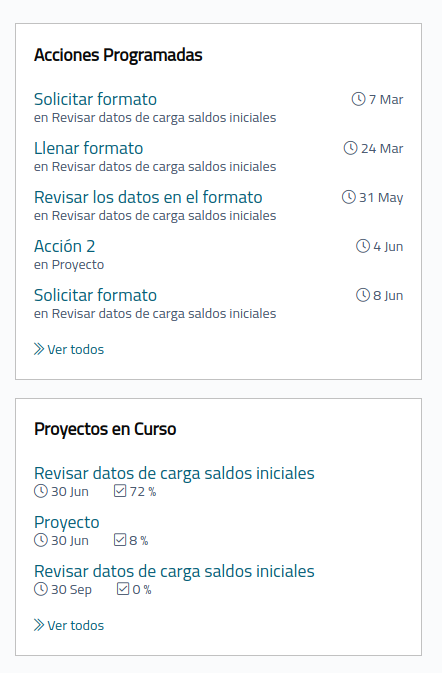Click the clock icon beside 4 Jun
Image resolution: width=442 pixels, height=673 pixels.
coord(363,246)
